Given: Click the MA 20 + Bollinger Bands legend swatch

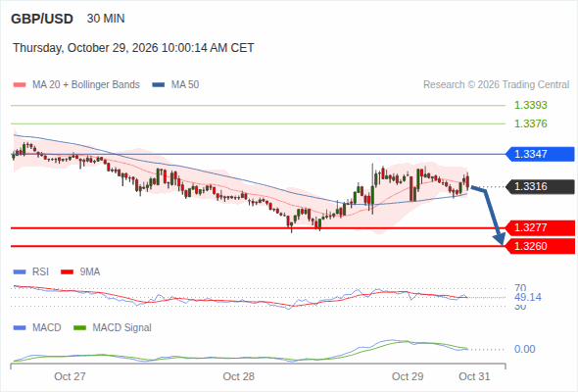Looking at the screenshot, I should [20, 85].
